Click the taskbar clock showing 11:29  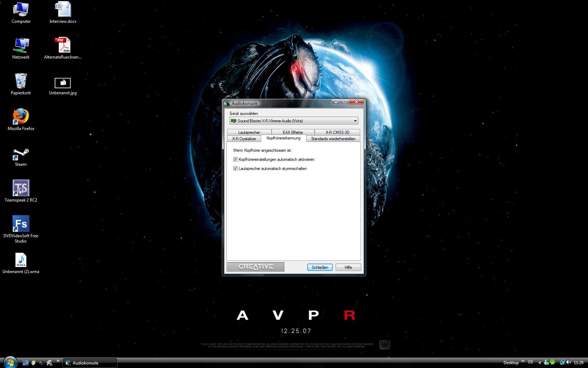[579, 363]
